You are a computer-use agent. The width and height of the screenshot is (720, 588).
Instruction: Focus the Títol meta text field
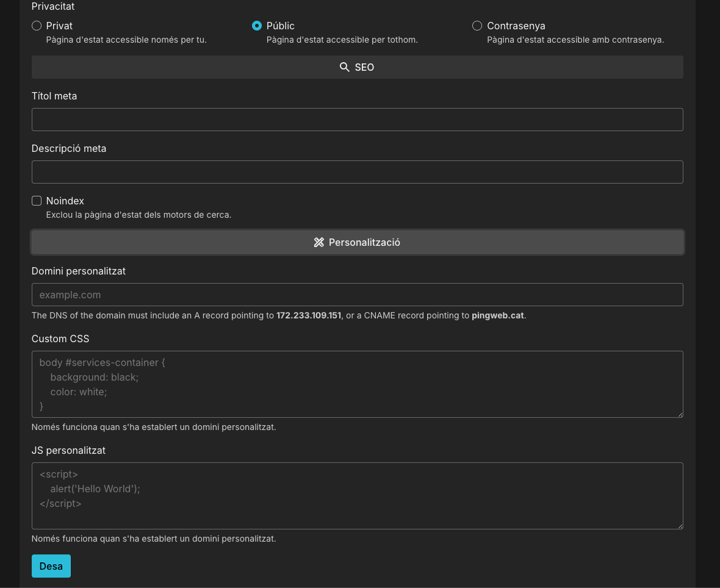(x=357, y=120)
